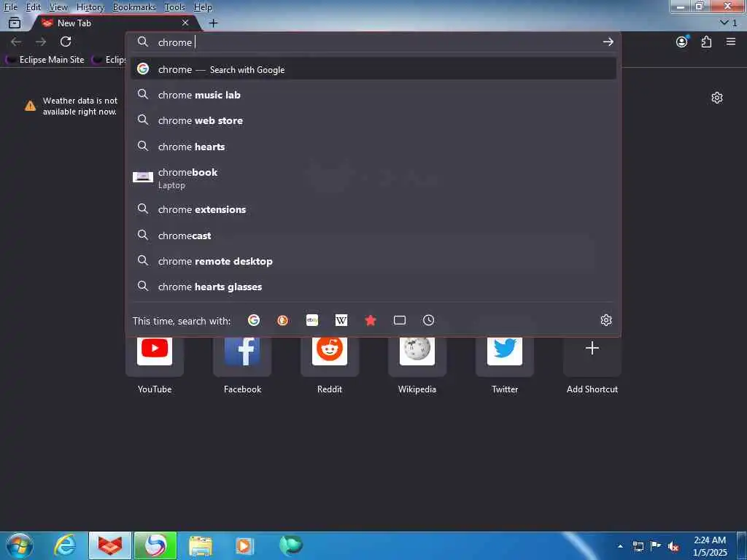Open the Edit menu

pyautogui.click(x=34, y=7)
